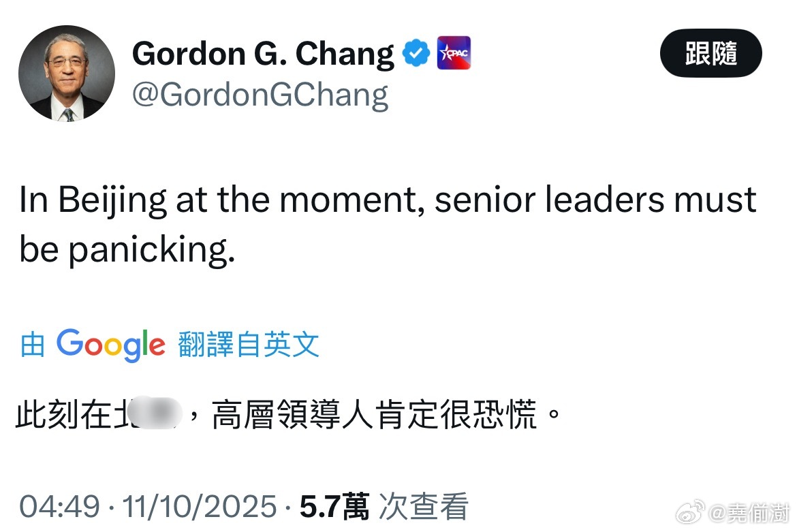Open the 5.7萬 view count
Image resolution: width=797 pixels, height=532 pixels.
pyautogui.click(x=334, y=507)
